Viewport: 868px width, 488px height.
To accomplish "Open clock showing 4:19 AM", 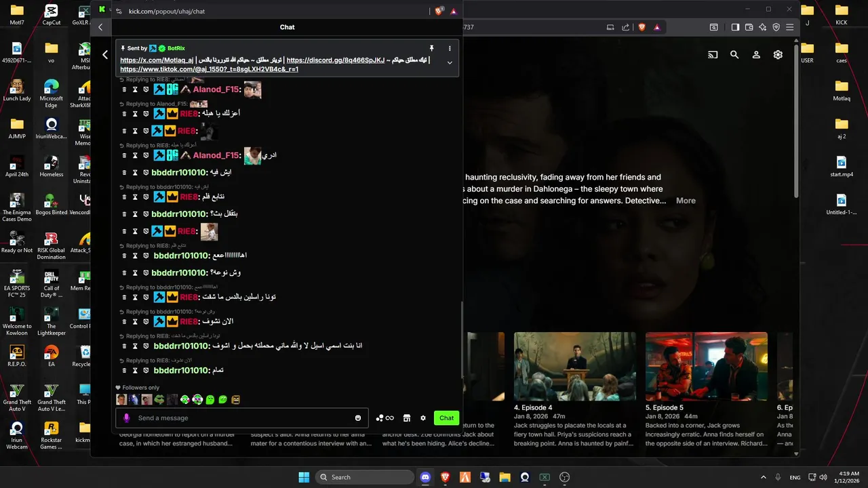I will [847, 477].
